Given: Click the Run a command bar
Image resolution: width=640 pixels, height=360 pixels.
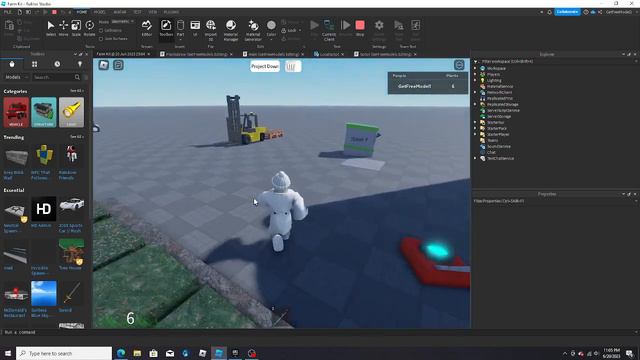Looking at the screenshot, I should [318, 332].
